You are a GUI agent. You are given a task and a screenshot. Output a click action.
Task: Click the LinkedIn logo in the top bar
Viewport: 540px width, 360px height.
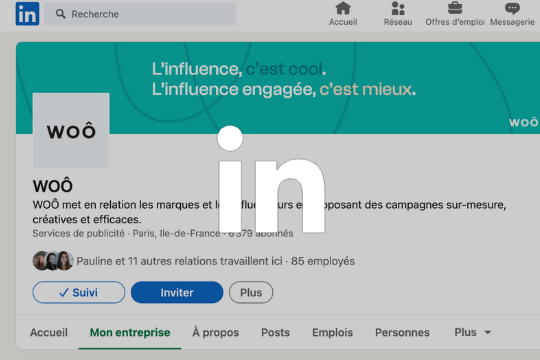pyautogui.click(x=27, y=14)
